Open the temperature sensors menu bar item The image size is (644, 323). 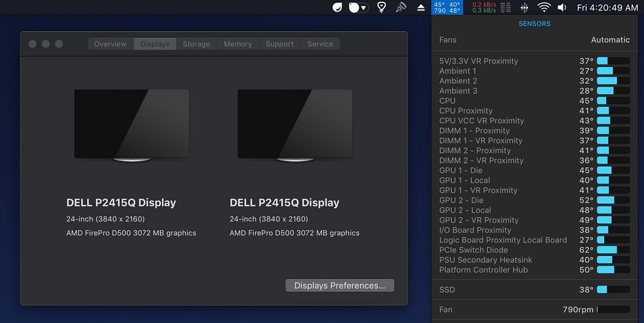click(x=447, y=7)
